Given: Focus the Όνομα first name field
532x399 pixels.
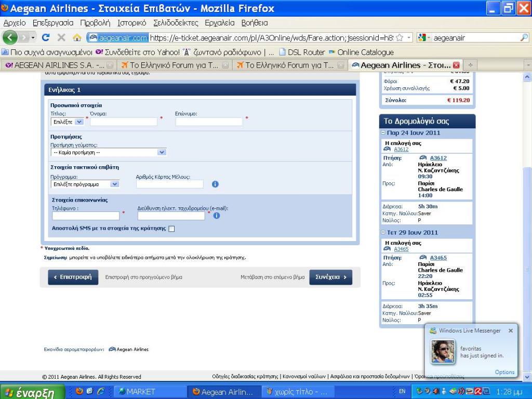Looking at the screenshot, I should point(124,122).
